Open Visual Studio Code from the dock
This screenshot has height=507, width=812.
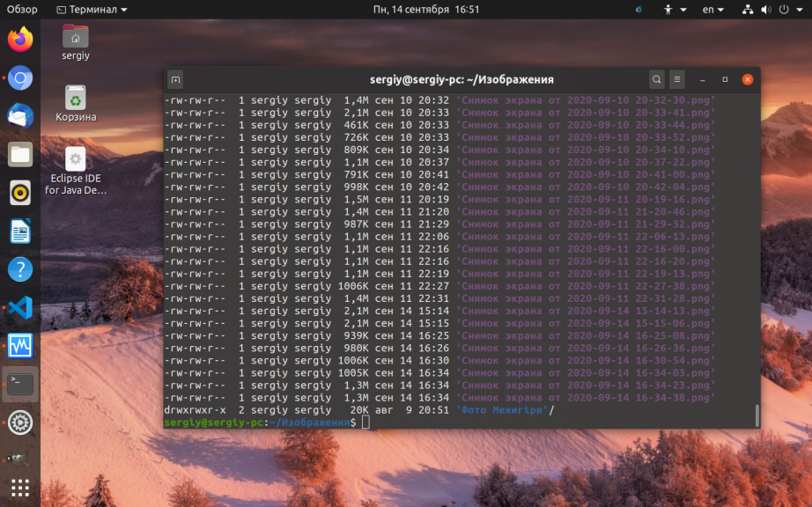coord(20,308)
